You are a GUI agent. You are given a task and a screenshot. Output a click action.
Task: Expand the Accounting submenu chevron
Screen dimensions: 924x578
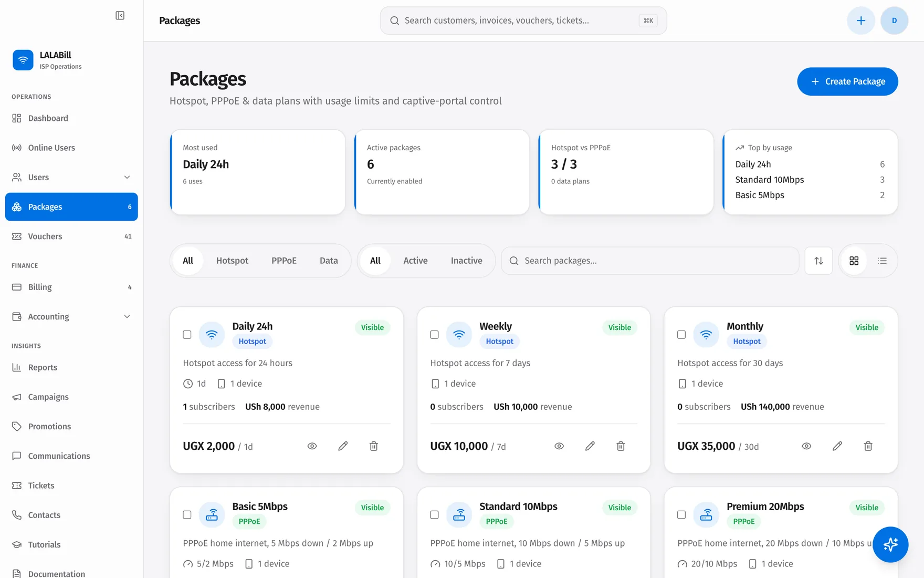(127, 316)
